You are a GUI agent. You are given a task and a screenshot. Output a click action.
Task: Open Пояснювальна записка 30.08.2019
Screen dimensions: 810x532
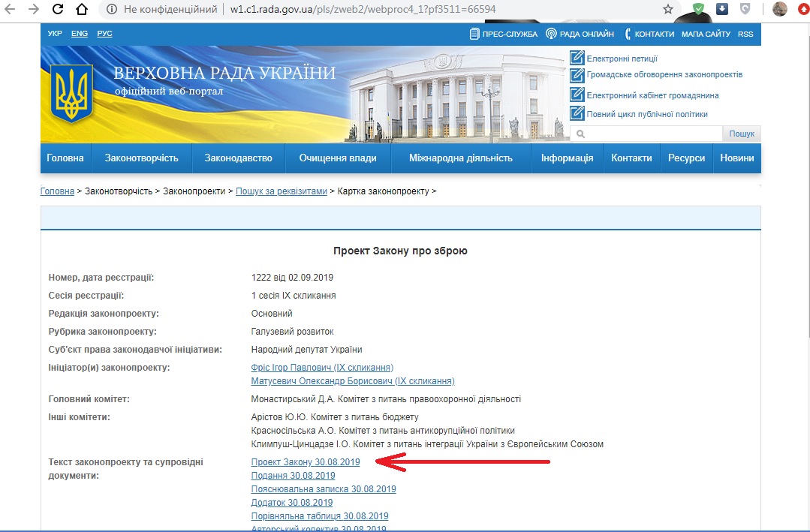324,488
